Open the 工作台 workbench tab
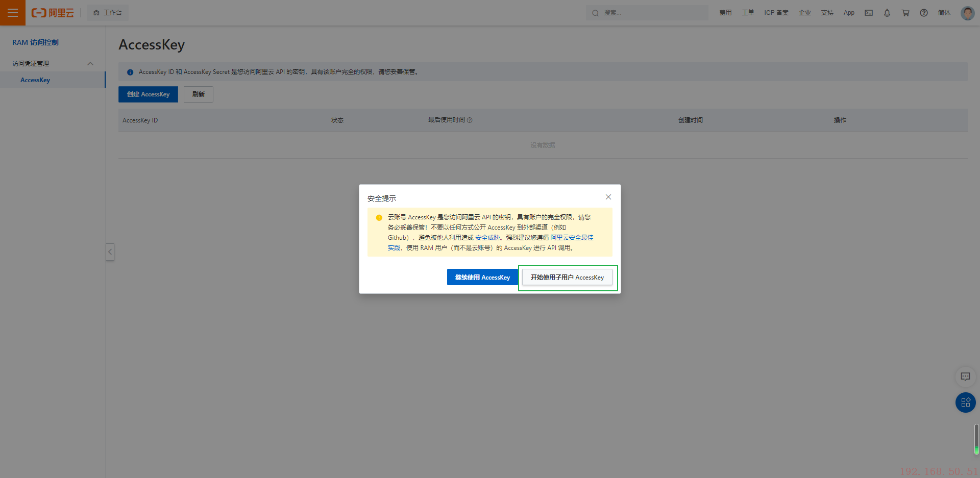This screenshot has width=980, height=478. point(108,13)
